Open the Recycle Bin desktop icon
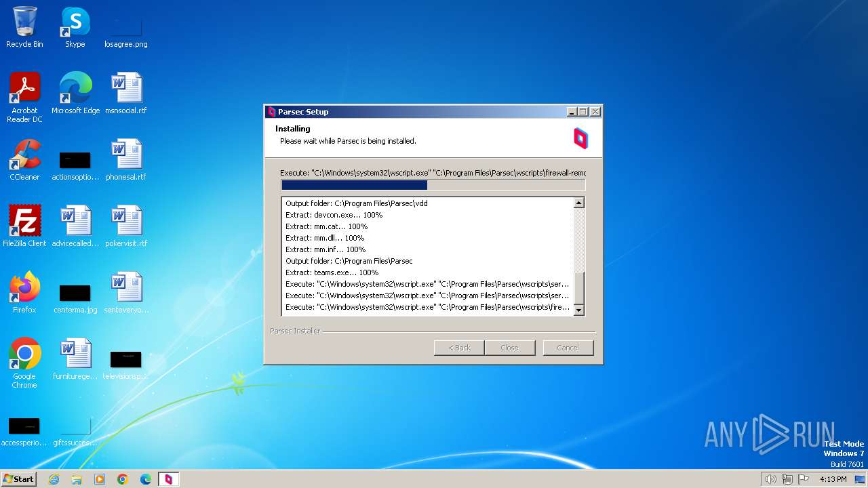This screenshot has height=488, width=868. pyautogui.click(x=24, y=27)
